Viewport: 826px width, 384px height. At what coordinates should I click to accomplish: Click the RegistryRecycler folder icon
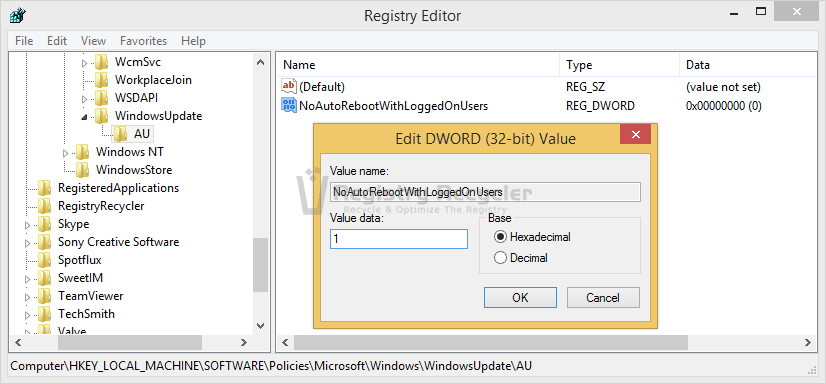45,206
